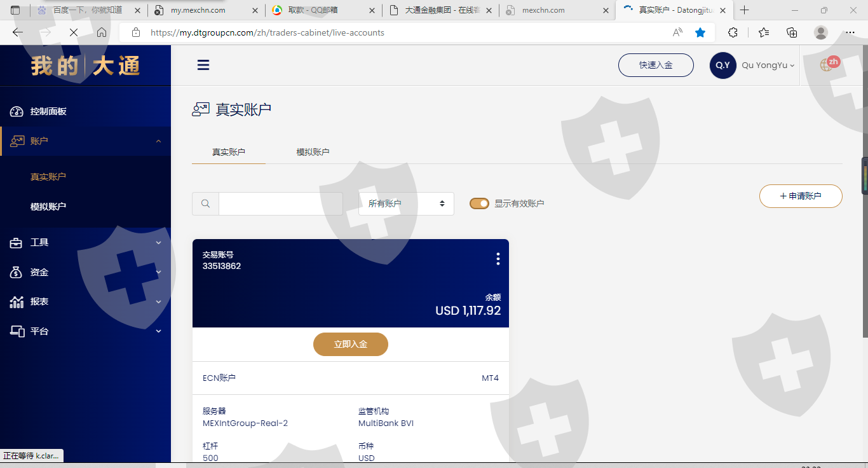Open the account card three-dot menu
This screenshot has height=468, width=868.
pyautogui.click(x=498, y=259)
